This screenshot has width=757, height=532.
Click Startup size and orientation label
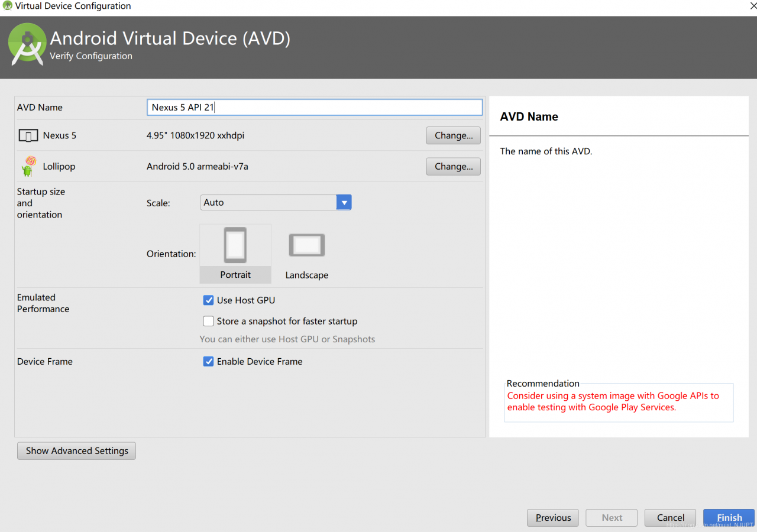point(41,203)
